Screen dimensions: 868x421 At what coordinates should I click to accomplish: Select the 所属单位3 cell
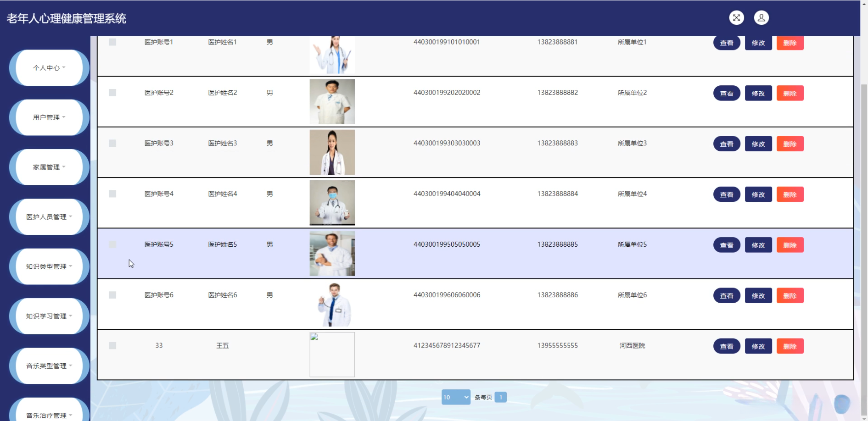pyautogui.click(x=632, y=143)
